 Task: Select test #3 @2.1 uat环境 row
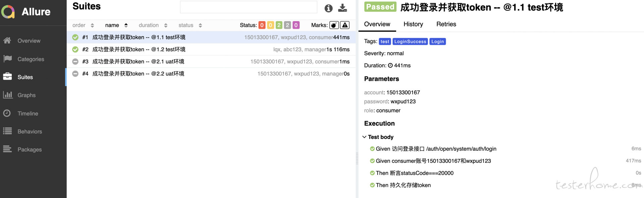[211, 62]
